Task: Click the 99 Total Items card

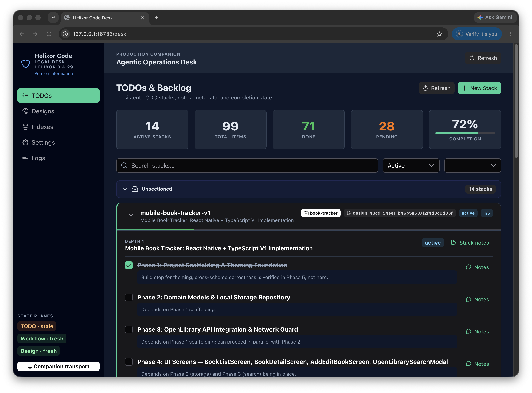Action: point(230,130)
